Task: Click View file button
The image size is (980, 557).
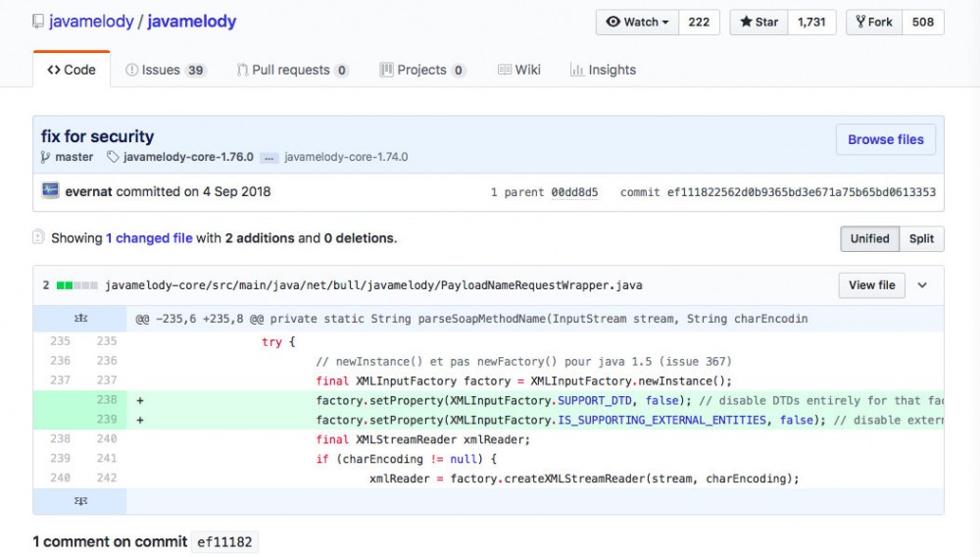Action: [x=871, y=285]
